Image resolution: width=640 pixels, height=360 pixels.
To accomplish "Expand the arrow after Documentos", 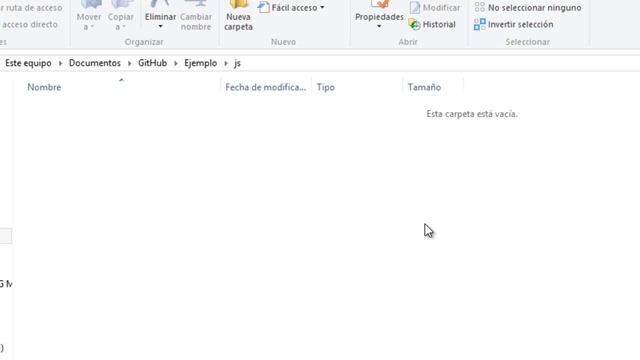I will [129, 63].
